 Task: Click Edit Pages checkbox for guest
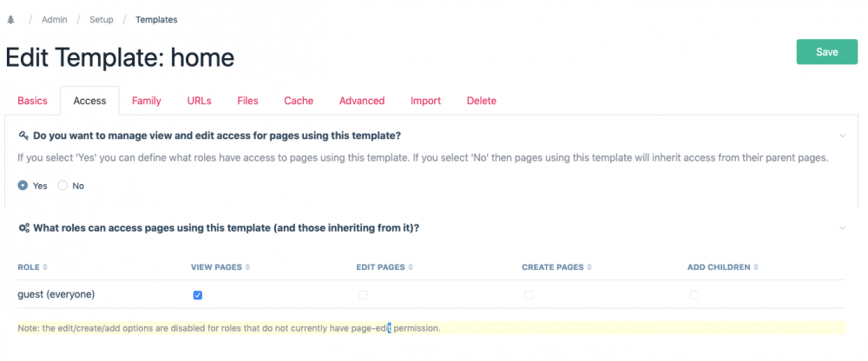pos(363,295)
